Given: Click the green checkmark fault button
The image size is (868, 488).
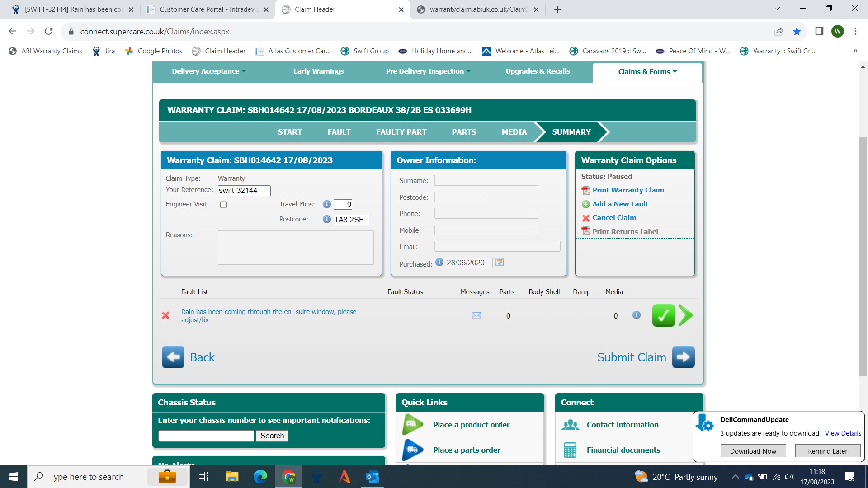Looking at the screenshot, I should click(663, 315).
